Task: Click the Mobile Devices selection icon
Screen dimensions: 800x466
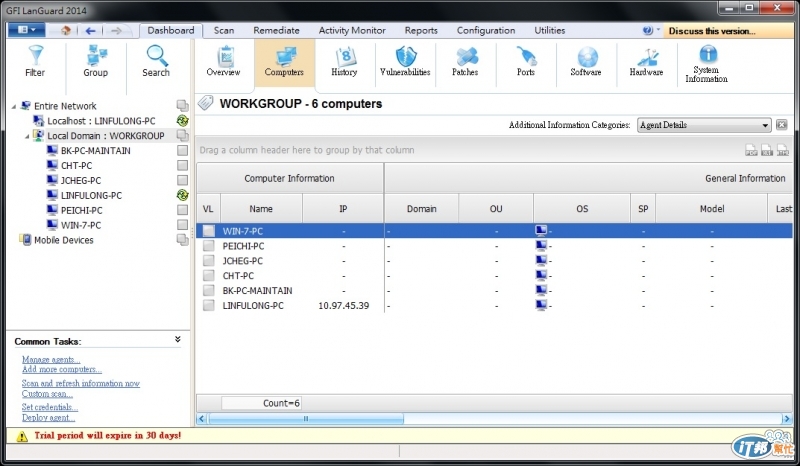Action: (182, 239)
